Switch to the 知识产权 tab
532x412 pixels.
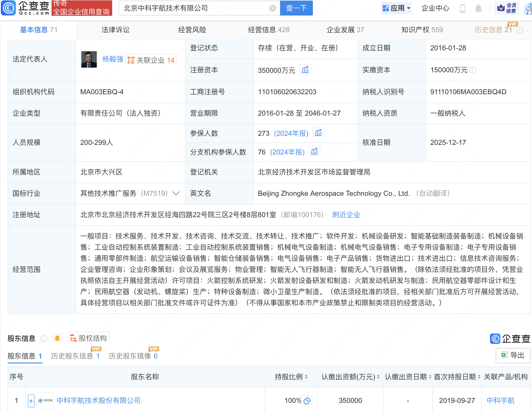422,30
